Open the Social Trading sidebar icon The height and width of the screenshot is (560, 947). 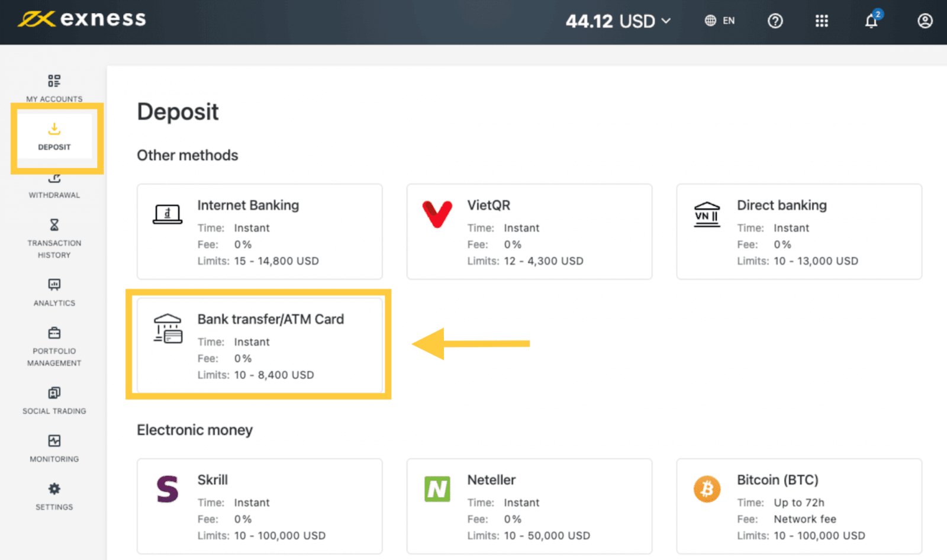click(x=54, y=392)
